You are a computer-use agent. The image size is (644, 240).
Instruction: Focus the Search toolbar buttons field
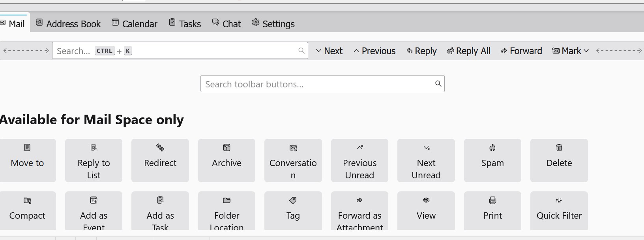click(x=318, y=84)
